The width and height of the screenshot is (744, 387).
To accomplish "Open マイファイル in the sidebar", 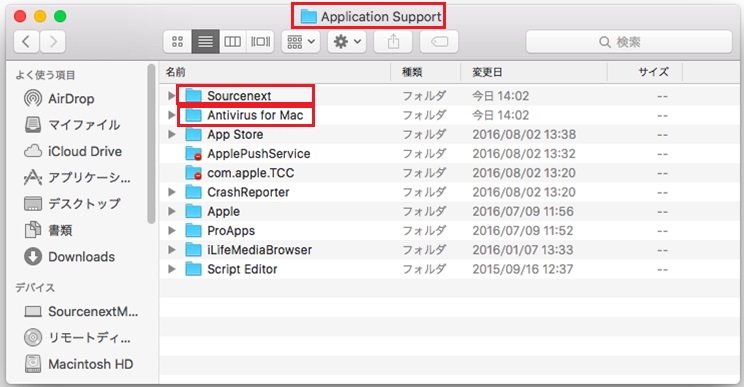I will (72, 125).
